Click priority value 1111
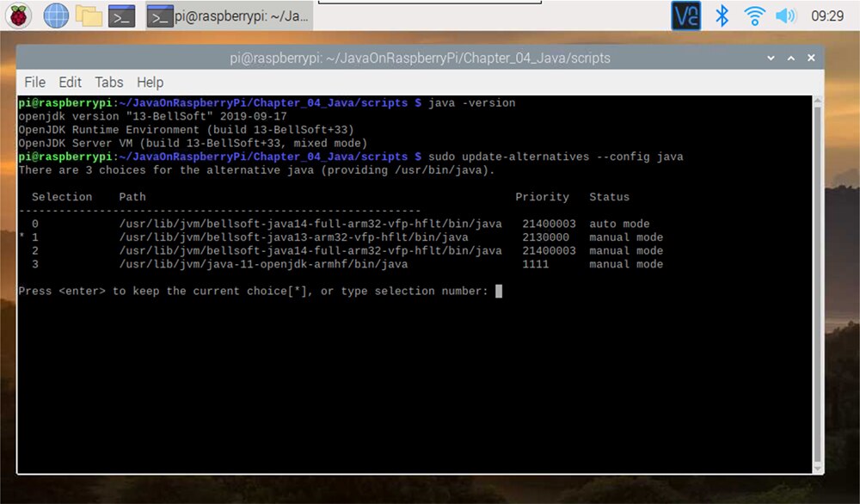860x504 pixels. point(535,264)
